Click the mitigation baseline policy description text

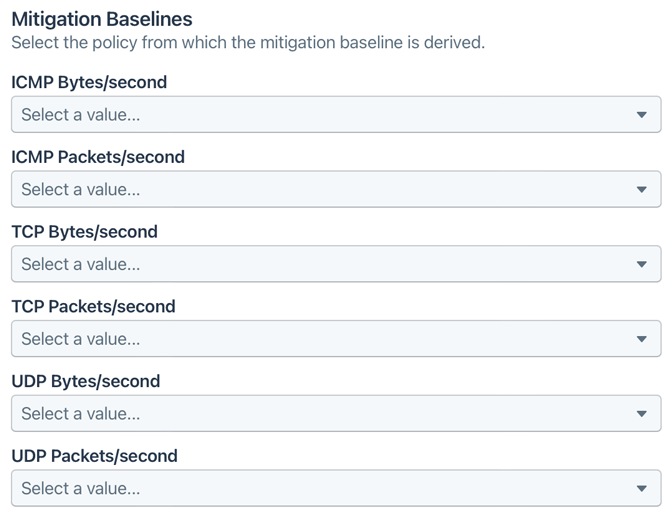pyautogui.click(x=247, y=43)
